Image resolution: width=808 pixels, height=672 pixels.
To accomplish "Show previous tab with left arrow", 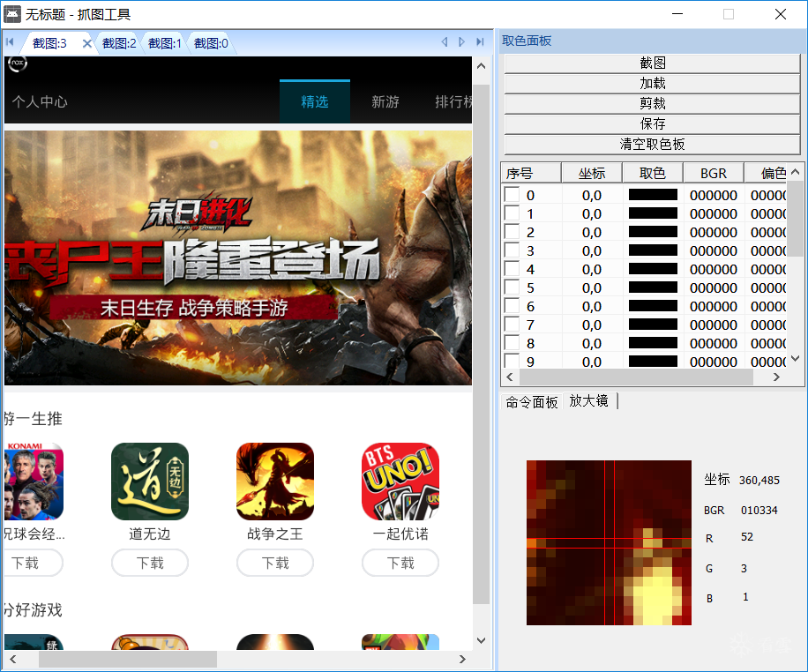I will click(445, 42).
